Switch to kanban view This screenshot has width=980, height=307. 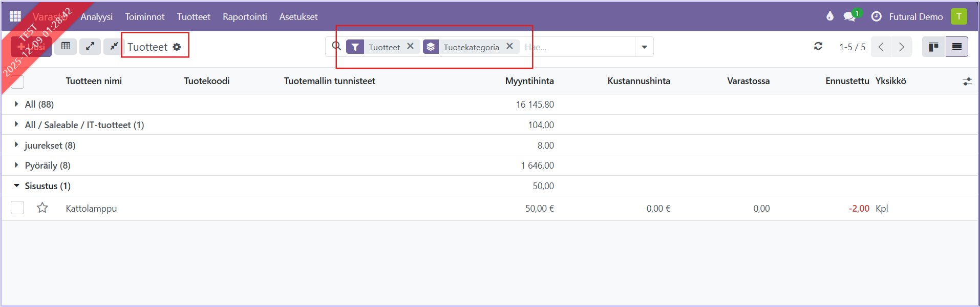[x=933, y=47]
